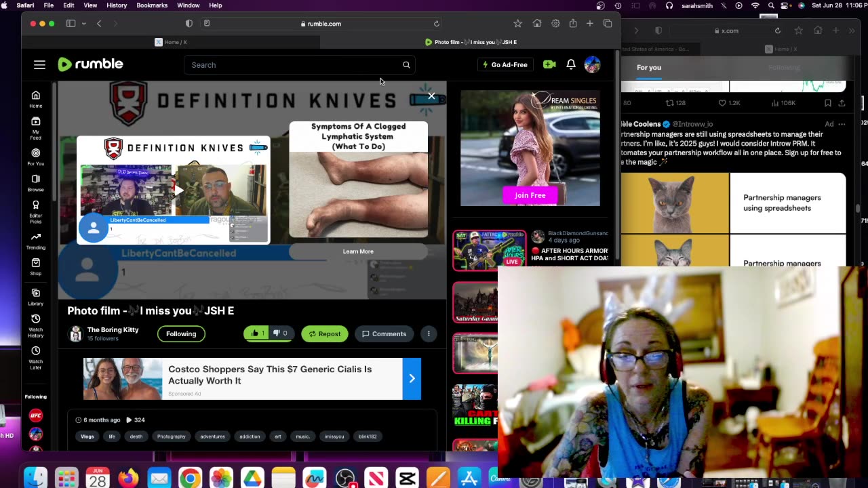Bookmark the X post

(x=827, y=103)
